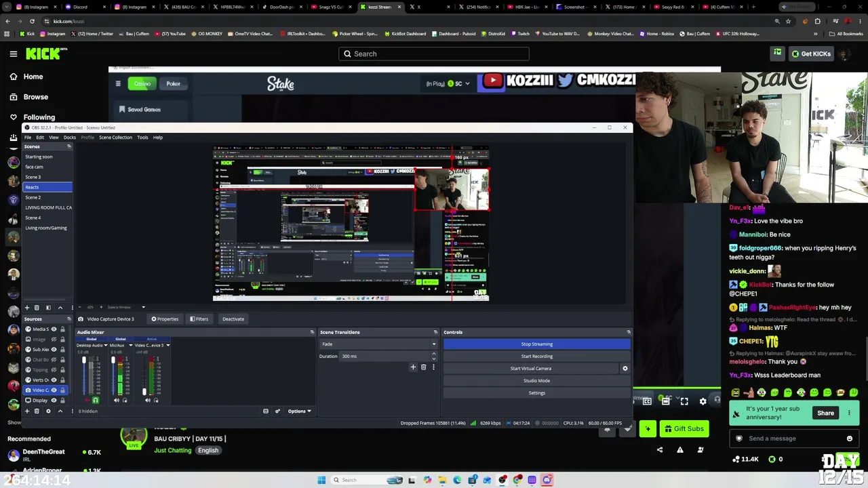Toggle Desktop Audio monitoring headphone icon
The width and height of the screenshot is (868, 488).
(95, 401)
